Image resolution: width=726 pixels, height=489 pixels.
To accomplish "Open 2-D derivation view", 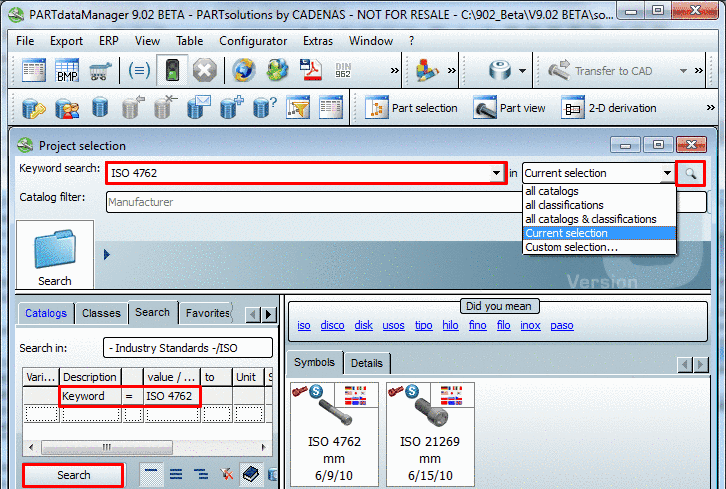I will coord(609,108).
